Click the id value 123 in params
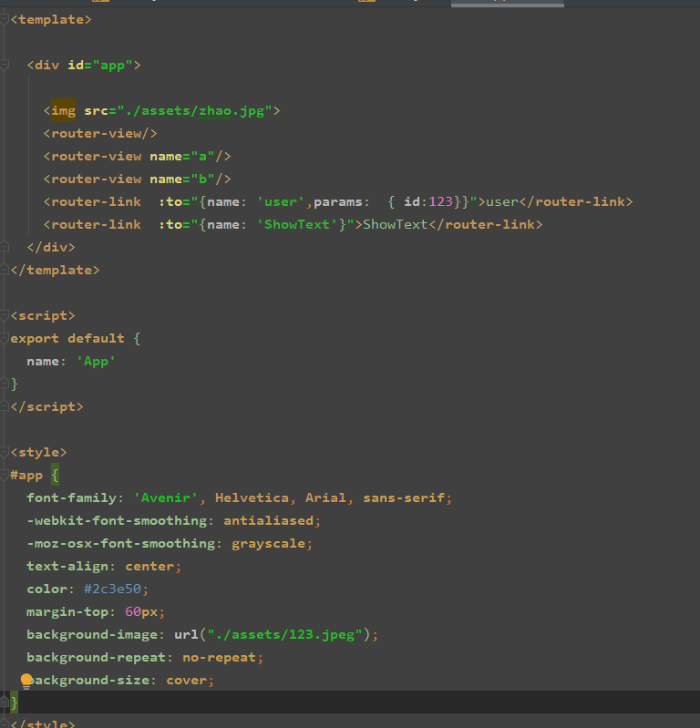 pyautogui.click(x=440, y=201)
